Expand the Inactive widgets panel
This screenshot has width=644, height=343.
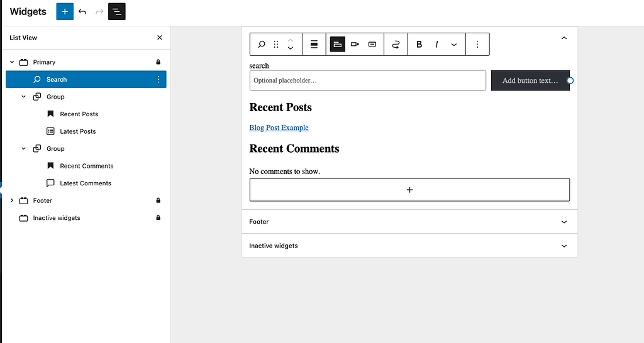point(409,246)
